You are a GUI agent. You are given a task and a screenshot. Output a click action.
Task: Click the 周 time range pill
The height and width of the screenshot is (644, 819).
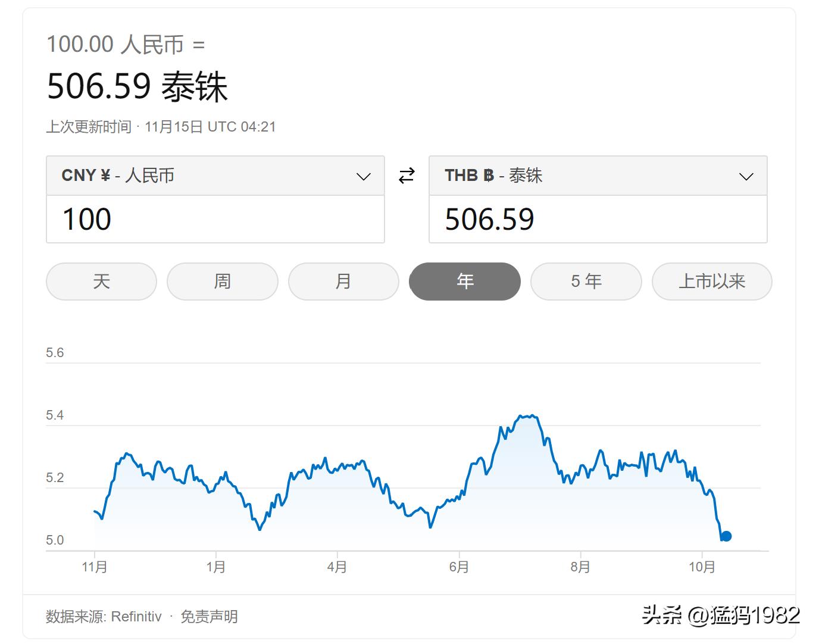pos(222,281)
